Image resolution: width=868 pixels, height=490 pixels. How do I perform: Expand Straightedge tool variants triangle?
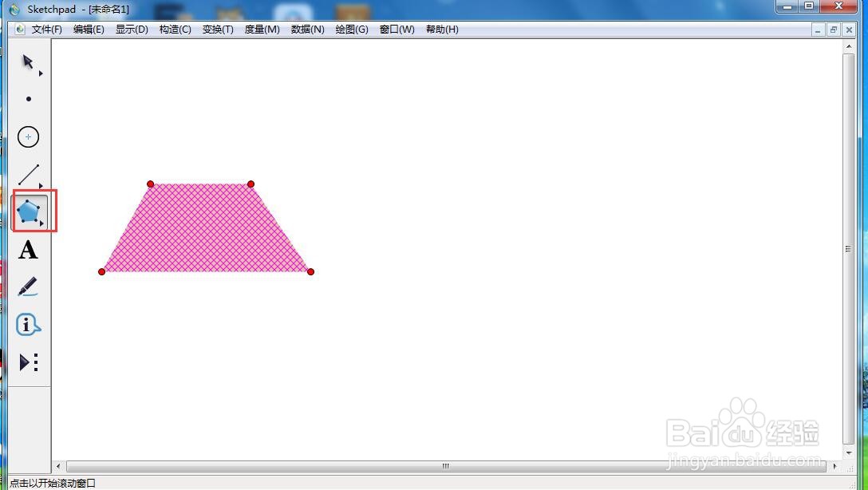(41, 185)
